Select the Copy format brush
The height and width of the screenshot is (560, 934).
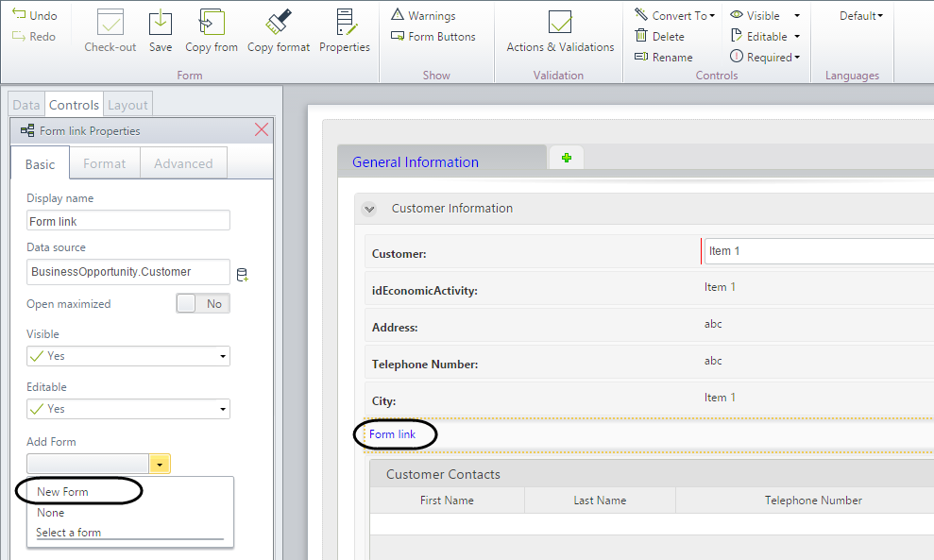pyautogui.click(x=279, y=30)
